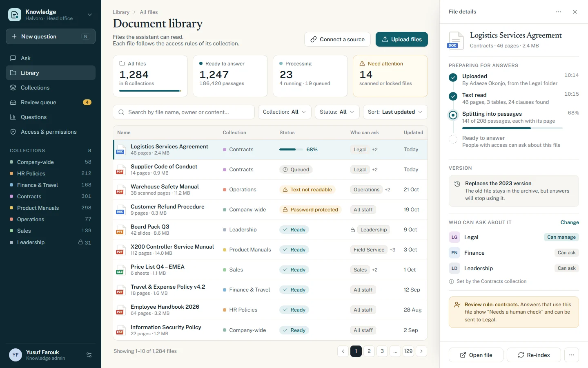This screenshot has height=368, width=588.
Task: Open the Collection: All dropdown
Action: click(x=285, y=112)
